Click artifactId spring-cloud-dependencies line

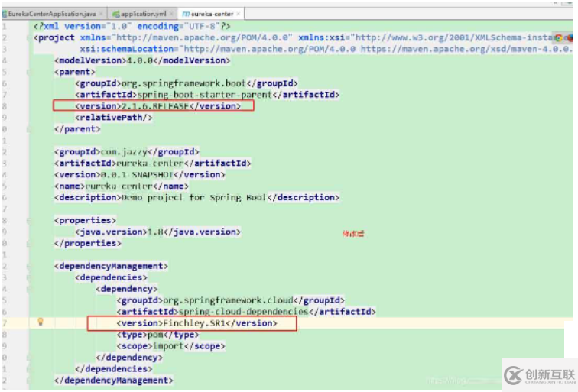click(x=246, y=312)
